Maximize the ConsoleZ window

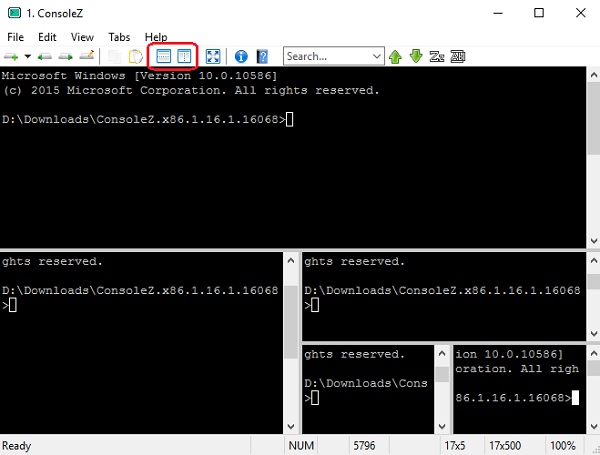(x=539, y=13)
